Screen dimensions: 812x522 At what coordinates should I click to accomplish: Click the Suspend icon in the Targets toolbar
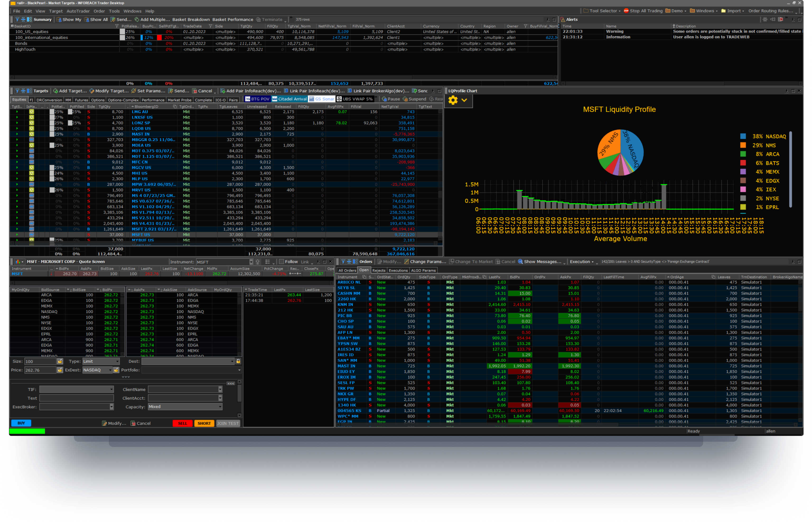coord(405,99)
